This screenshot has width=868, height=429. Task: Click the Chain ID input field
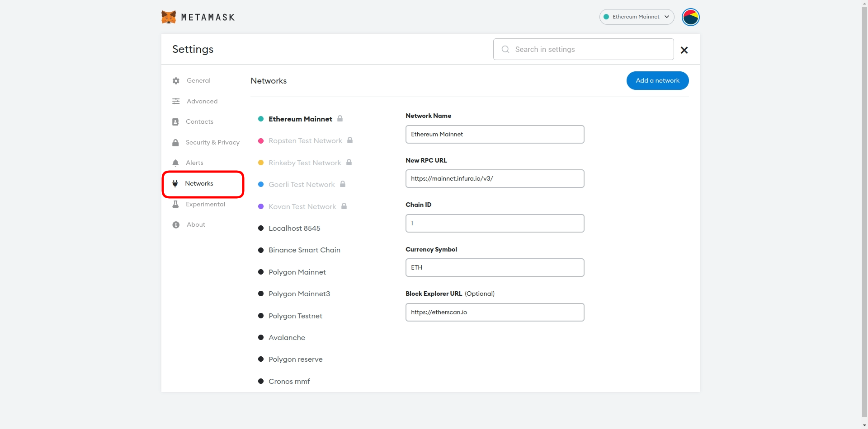pyautogui.click(x=495, y=223)
